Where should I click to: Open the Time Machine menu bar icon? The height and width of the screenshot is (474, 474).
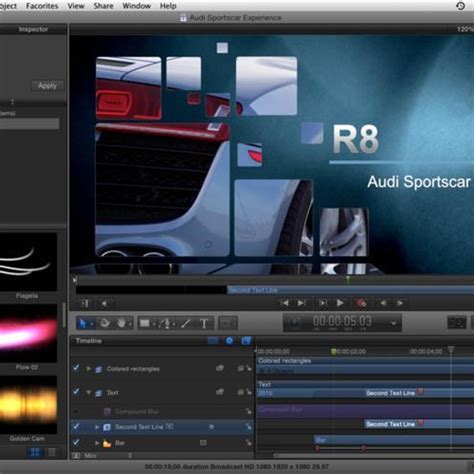pyautogui.click(x=461, y=6)
